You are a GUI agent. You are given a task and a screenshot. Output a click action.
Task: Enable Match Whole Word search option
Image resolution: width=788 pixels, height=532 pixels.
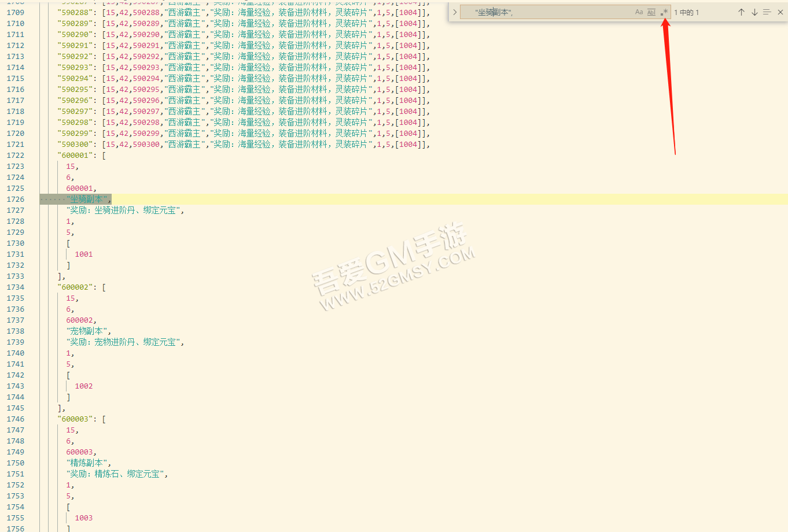tap(651, 12)
